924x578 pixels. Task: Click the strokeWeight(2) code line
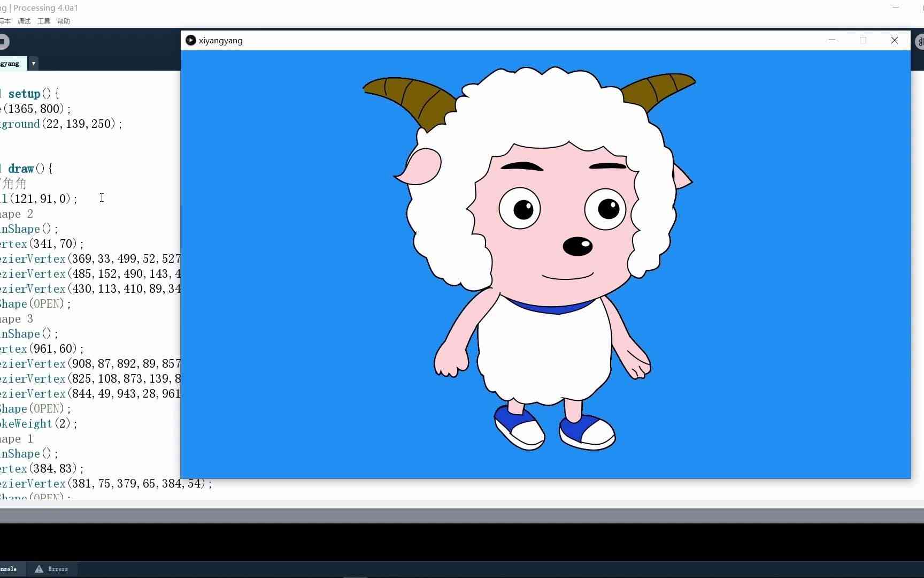tap(38, 423)
